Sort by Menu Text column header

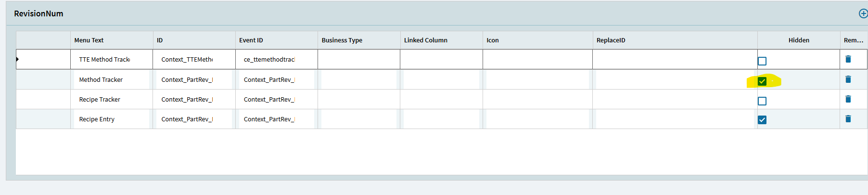click(x=89, y=40)
